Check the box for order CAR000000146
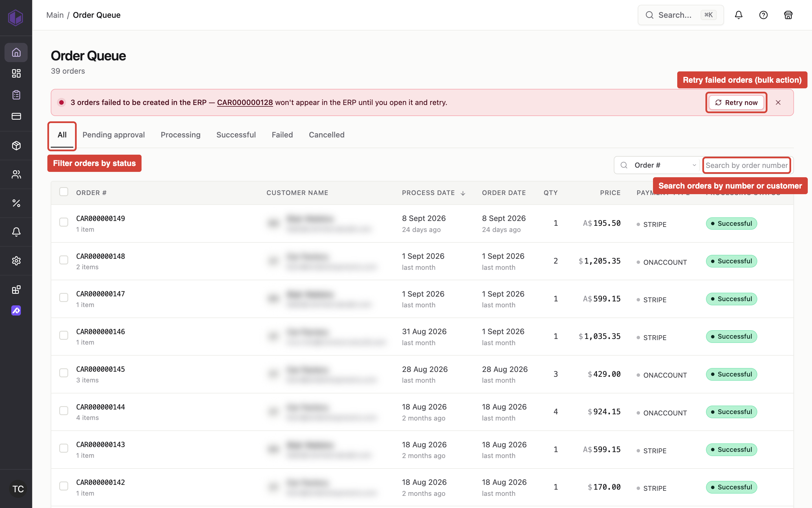The image size is (812, 508). tap(64, 335)
